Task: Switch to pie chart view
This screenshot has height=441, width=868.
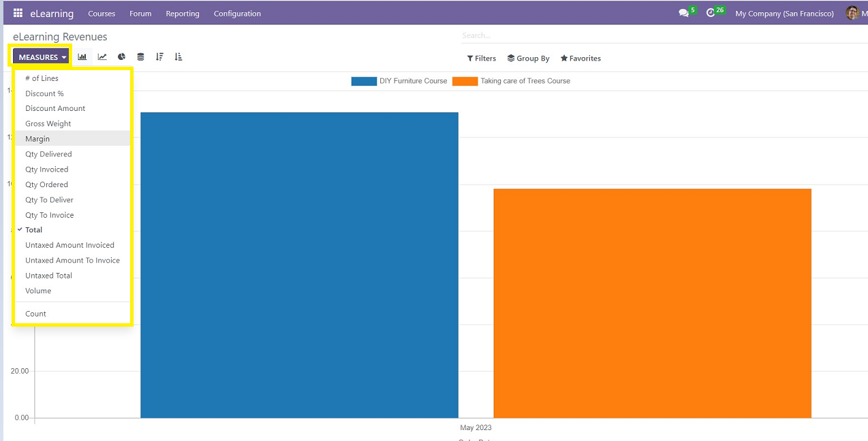Action: pos(121,57)
